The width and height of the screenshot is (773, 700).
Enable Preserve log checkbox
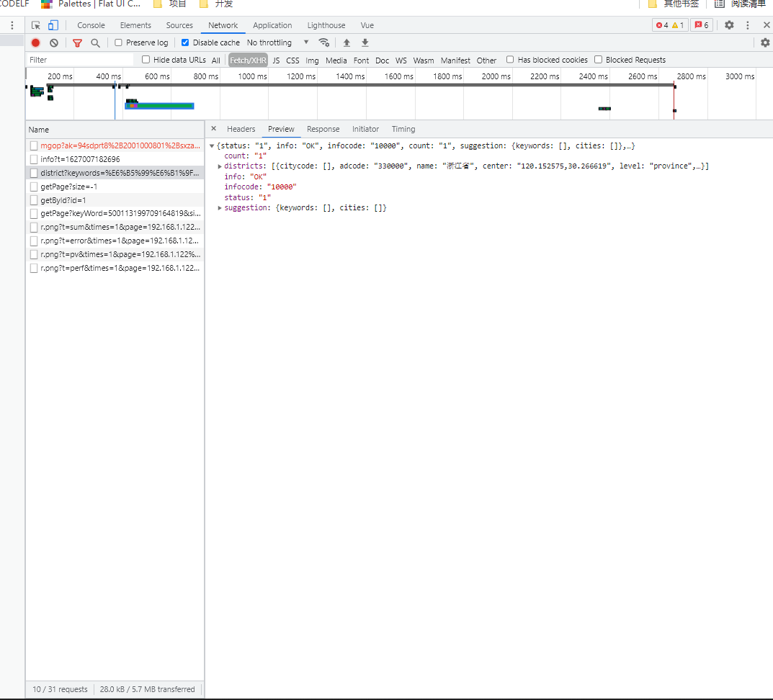118,43
